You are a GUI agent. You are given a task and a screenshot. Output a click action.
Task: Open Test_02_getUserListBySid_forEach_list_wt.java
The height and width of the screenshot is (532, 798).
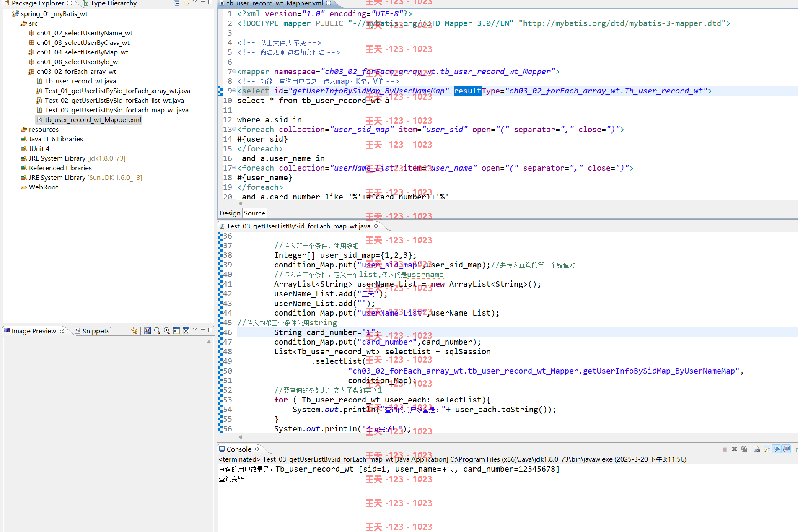tap(114, 100)
